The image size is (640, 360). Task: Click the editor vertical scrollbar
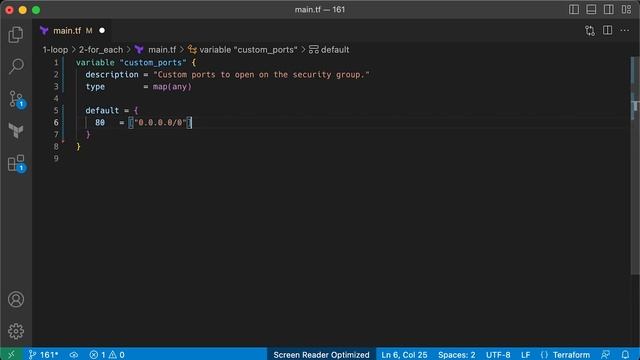click(x=635, y=167)
